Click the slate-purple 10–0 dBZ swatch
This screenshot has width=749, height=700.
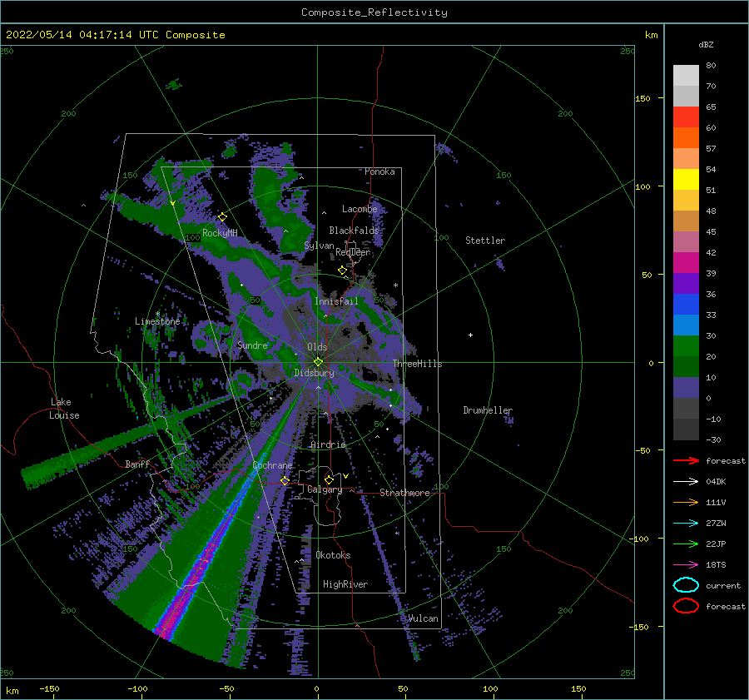[x=686, y=387]
